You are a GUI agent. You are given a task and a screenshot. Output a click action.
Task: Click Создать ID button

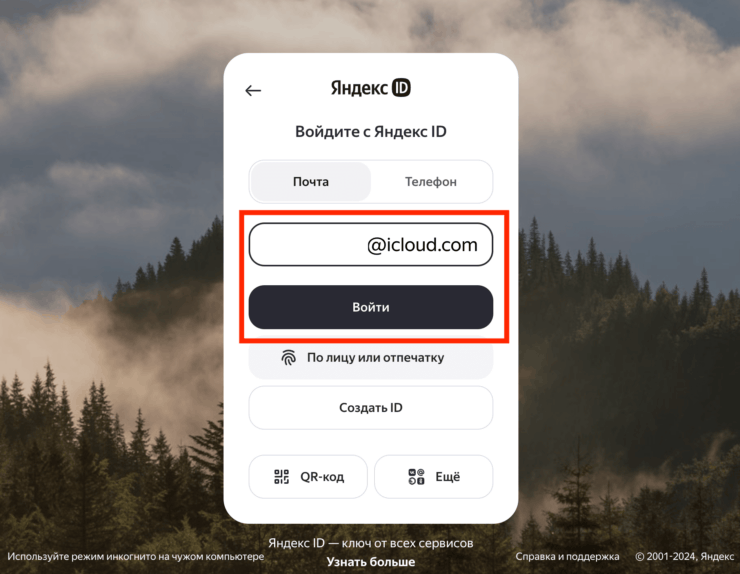pos(371,408)
